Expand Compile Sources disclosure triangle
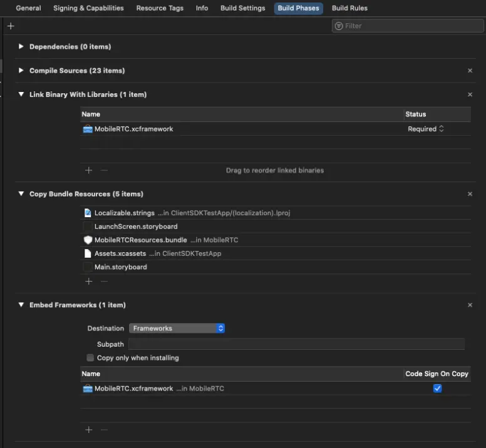 click(21, 71)
